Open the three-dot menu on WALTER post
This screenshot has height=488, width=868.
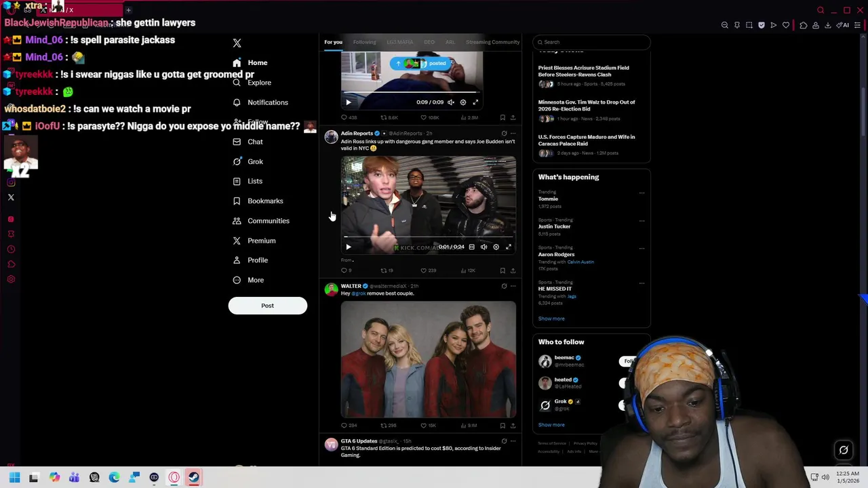point(513,286)
